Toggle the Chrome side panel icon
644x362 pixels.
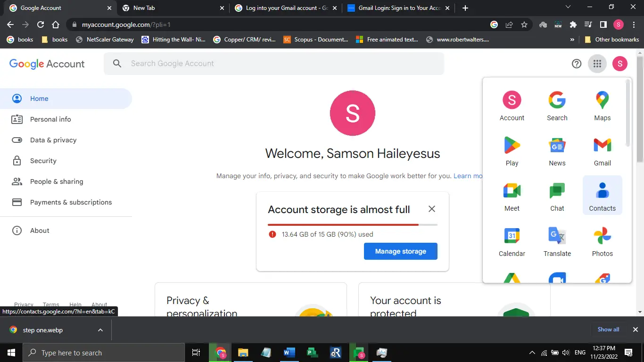coord(603,25)
